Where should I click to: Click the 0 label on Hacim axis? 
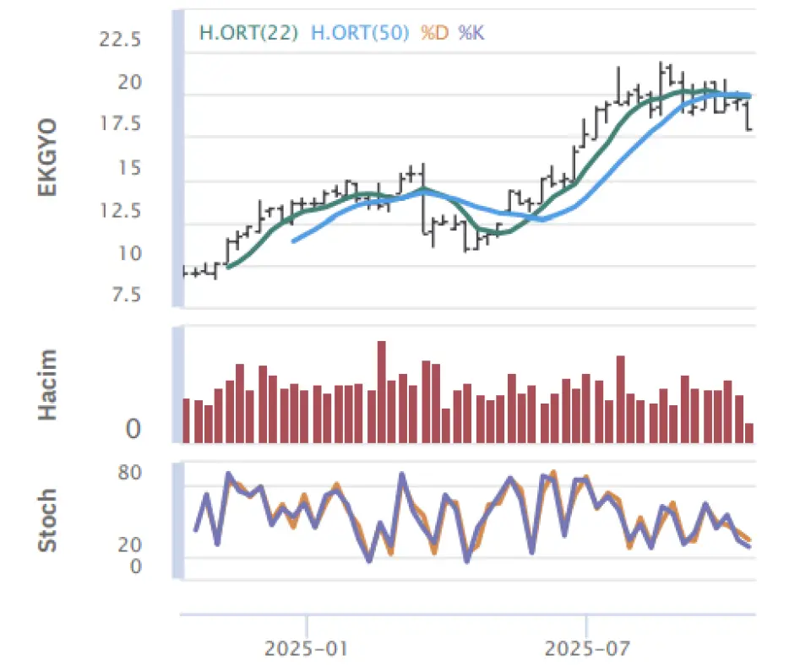click(x=133, y=430)
